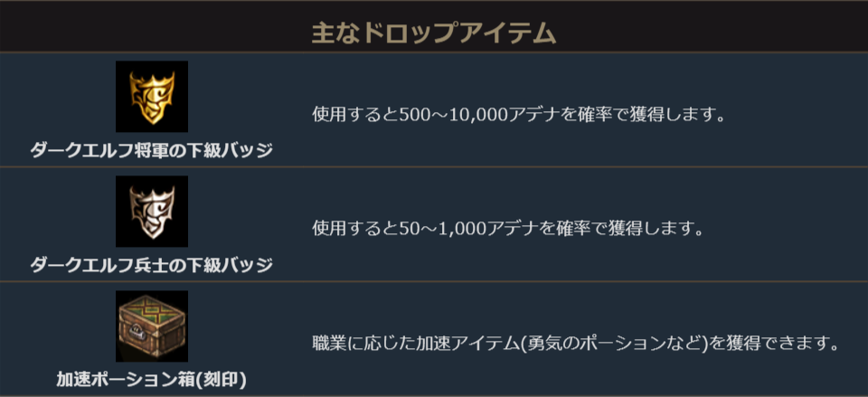
Task: Click the general badge's 使用すると500～10,000アデナ description
Action: pyautogui.click(x=520, y=116)
